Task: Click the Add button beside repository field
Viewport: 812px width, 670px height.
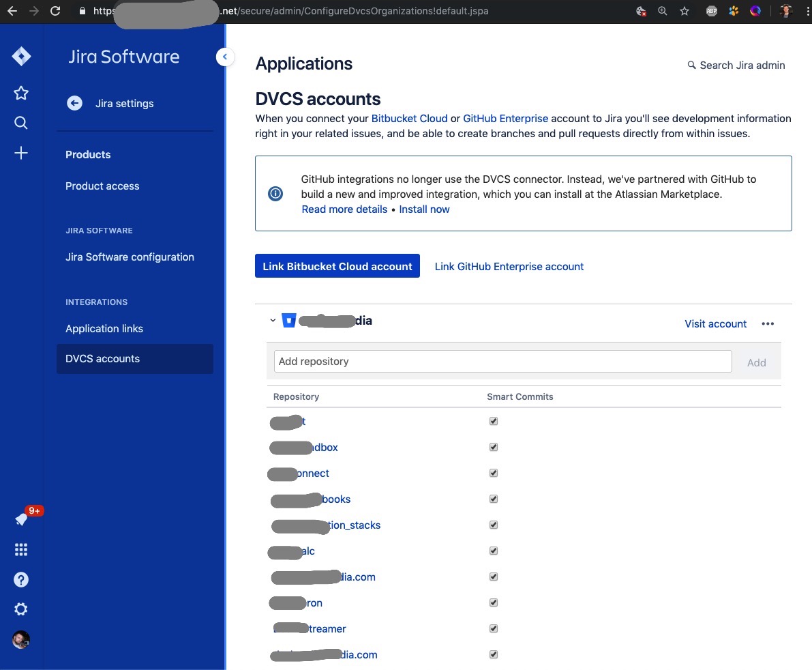Action: pos(757,363)
